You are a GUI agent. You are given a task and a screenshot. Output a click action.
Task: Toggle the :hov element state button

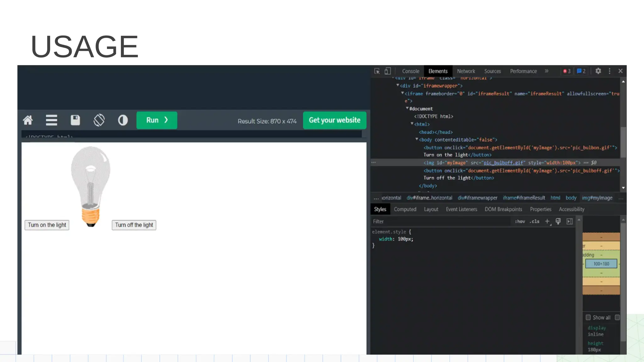pos(520,221)
